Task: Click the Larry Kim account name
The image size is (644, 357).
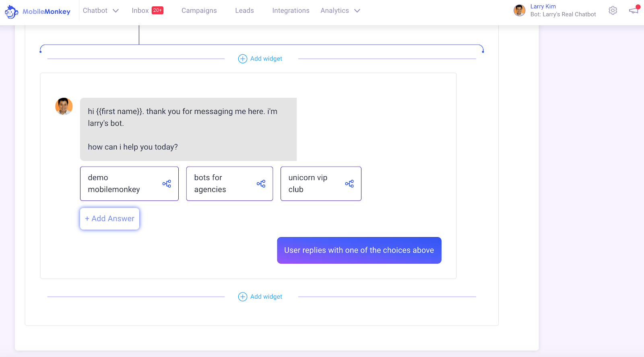Action: (x=543, y=6)
